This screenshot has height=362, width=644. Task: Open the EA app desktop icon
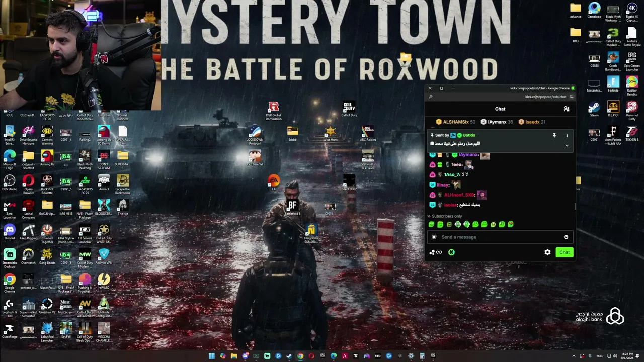(273, 183)
